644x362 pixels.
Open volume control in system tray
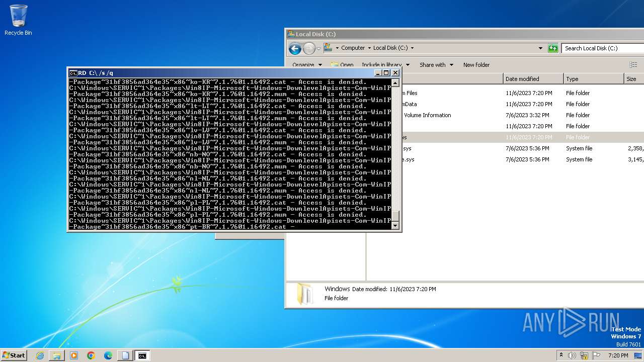(572, 355)
